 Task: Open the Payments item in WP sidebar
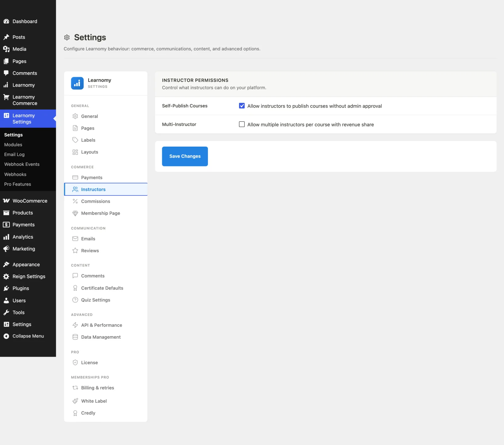[28, 225]
